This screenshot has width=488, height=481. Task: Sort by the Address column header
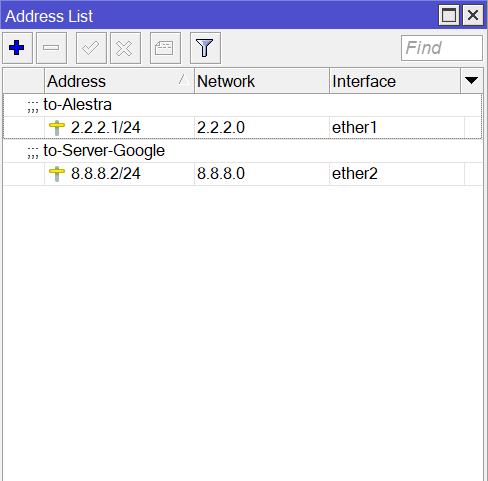(119, 81)
